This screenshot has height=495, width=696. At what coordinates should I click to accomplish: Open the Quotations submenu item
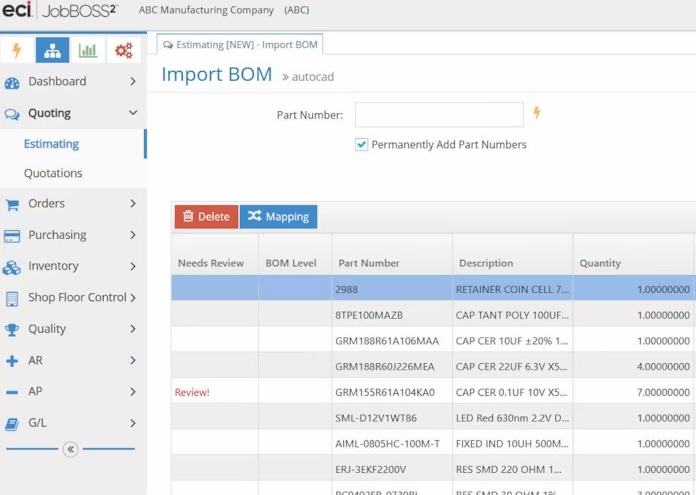point(53,173)
